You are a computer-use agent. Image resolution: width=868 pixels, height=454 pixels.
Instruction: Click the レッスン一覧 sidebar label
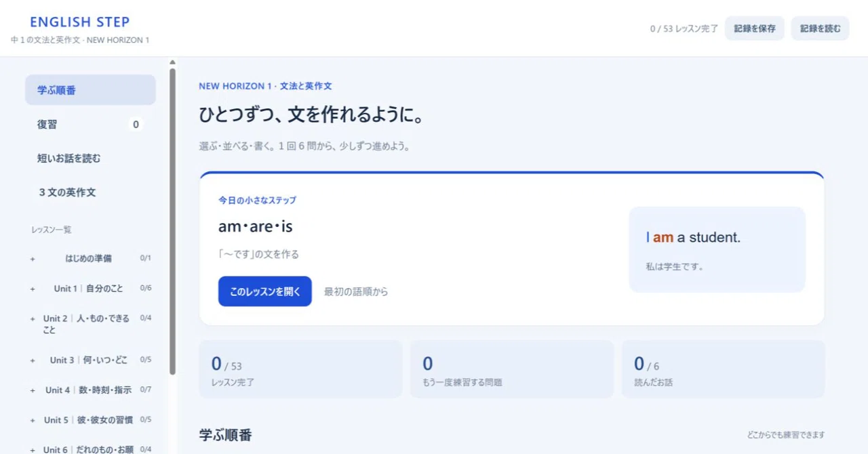[52, 230]
